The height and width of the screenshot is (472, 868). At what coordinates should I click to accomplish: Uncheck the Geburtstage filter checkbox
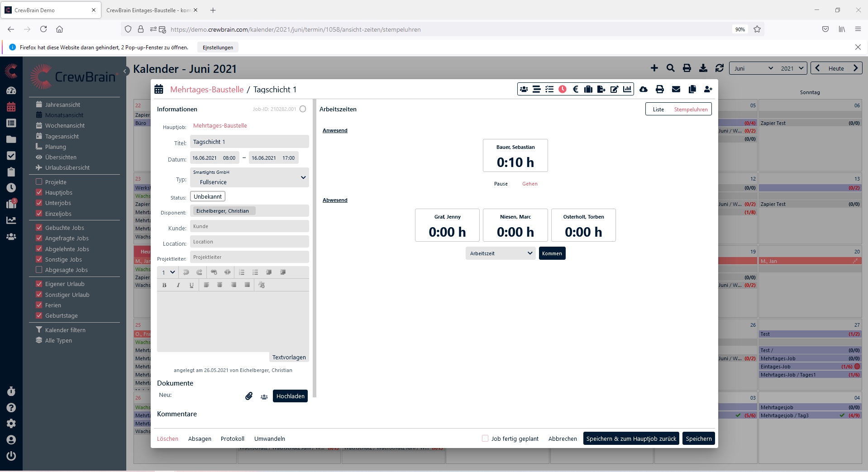(39, 315)
